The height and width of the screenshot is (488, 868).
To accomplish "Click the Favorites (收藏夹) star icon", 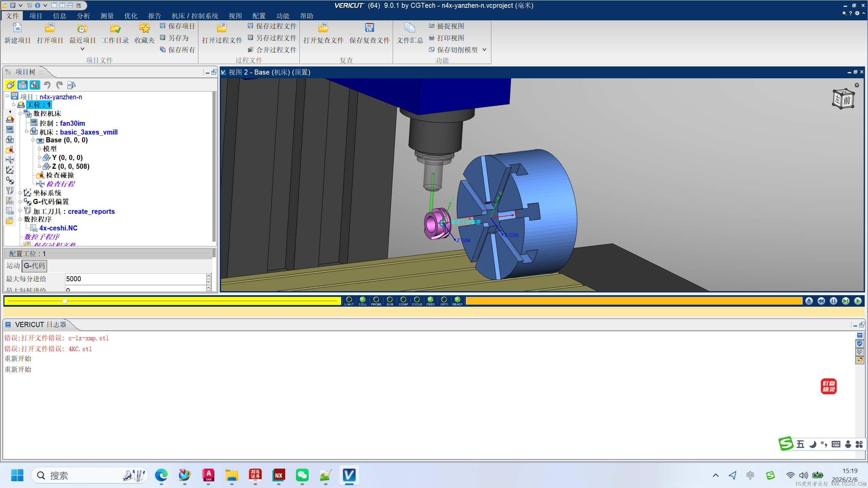I will tap(144, 28).
